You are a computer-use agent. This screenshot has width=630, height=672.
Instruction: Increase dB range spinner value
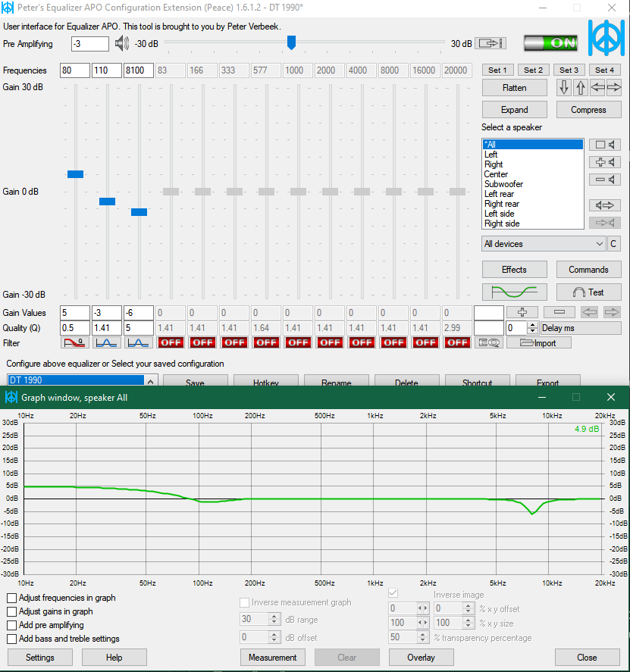274,616
